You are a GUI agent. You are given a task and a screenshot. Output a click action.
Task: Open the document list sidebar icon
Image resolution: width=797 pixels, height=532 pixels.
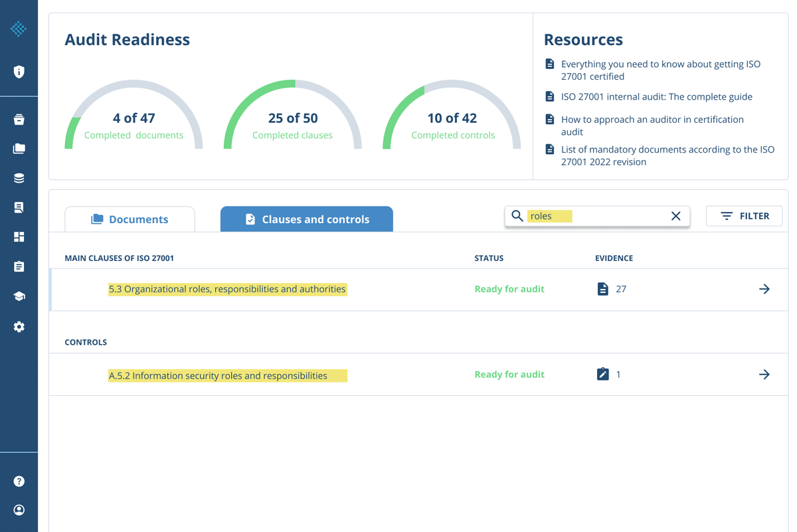(x=19, y=208)
